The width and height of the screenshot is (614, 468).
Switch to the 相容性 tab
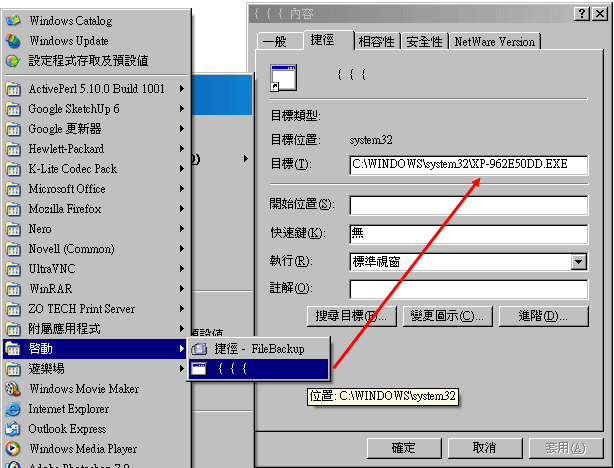pyautogui.click(x=377, y=41)
